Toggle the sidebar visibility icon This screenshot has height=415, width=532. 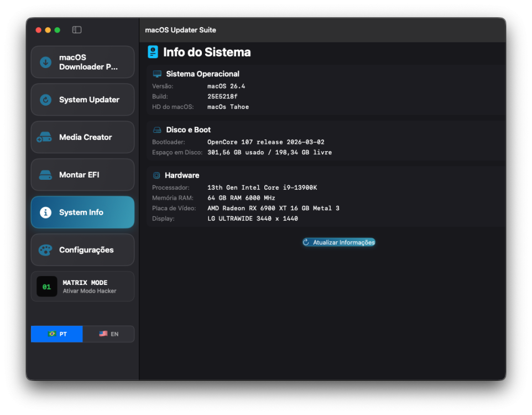77,30
